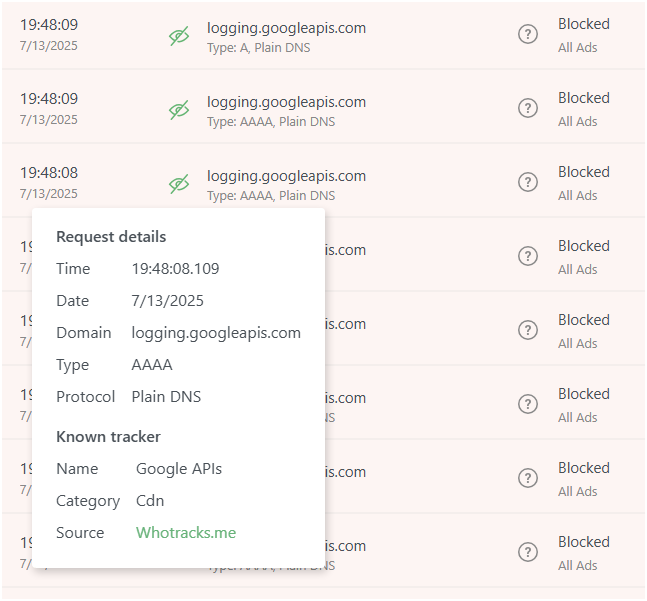Viewport: 647px width, 601px height.
Task: Click Blocked status of the Type A request
Action: point(583,24)
